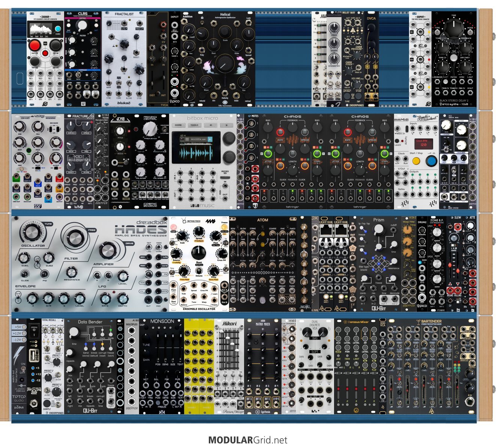Click the Drive knob on Hades
This screenshot has height=448, width=496.
107,251
